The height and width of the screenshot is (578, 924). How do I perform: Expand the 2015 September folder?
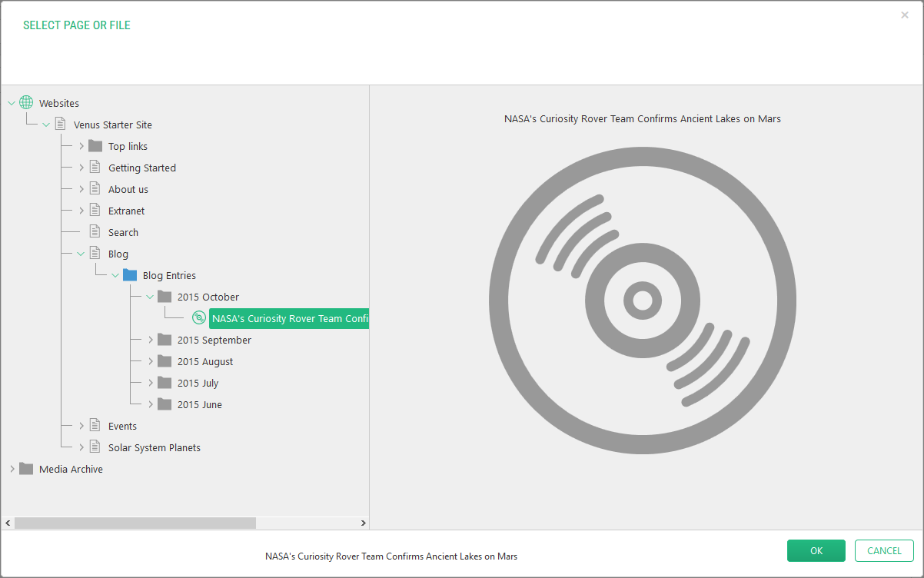click(150, 340)
